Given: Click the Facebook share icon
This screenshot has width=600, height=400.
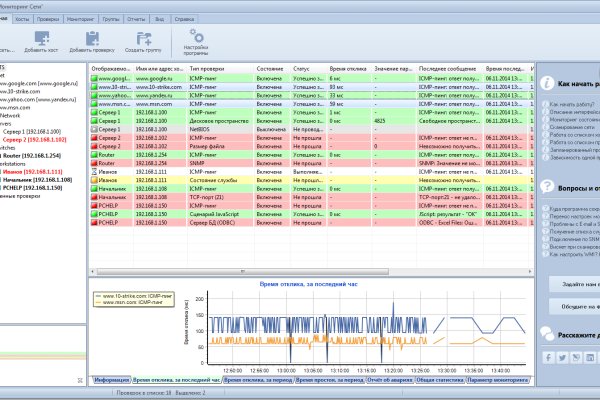Looking at the screenshot, I should click(x=549, y=357).
